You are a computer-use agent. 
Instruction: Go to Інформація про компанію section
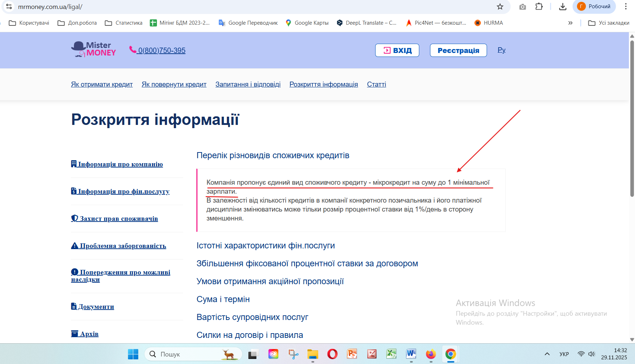(117, 164)
